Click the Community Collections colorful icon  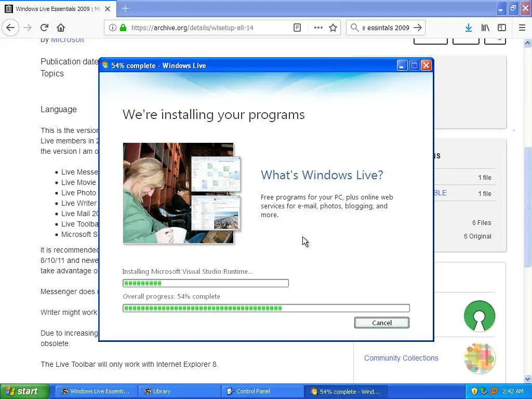[x=480, y=358]
